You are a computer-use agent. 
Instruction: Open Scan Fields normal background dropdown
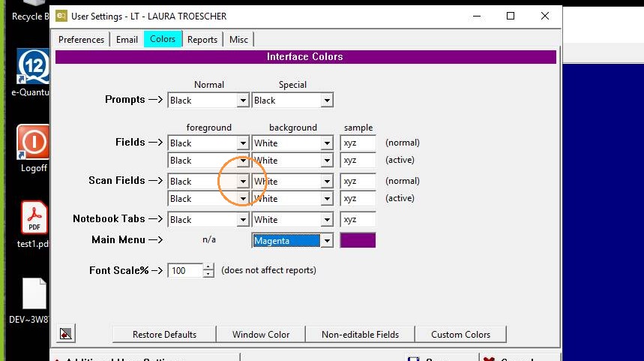click(x=327, y=182)
